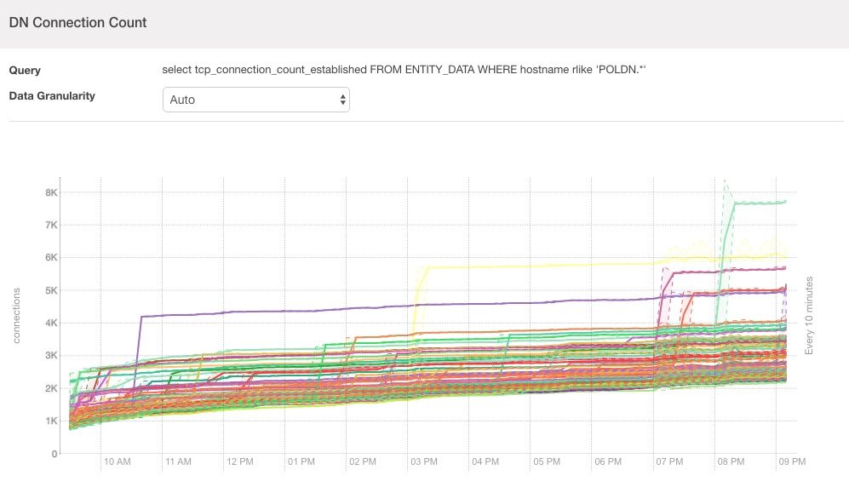Click the "09 PM" time label
Screen dimensions: 849x504
click(792, 461)
